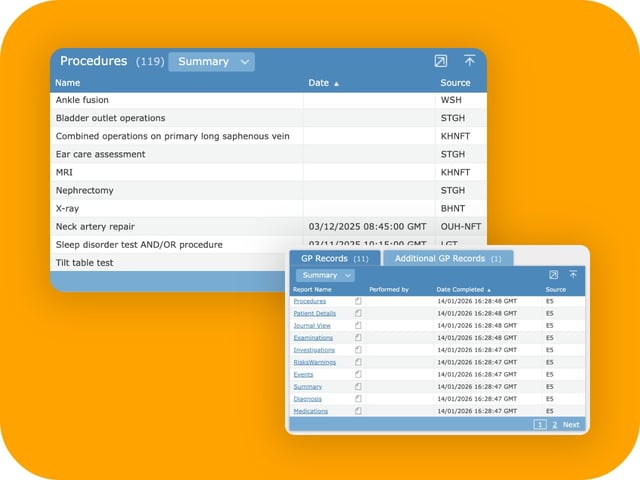
Task: Collapse GP Records panel up-arrow icon
Action: point(573,275)
